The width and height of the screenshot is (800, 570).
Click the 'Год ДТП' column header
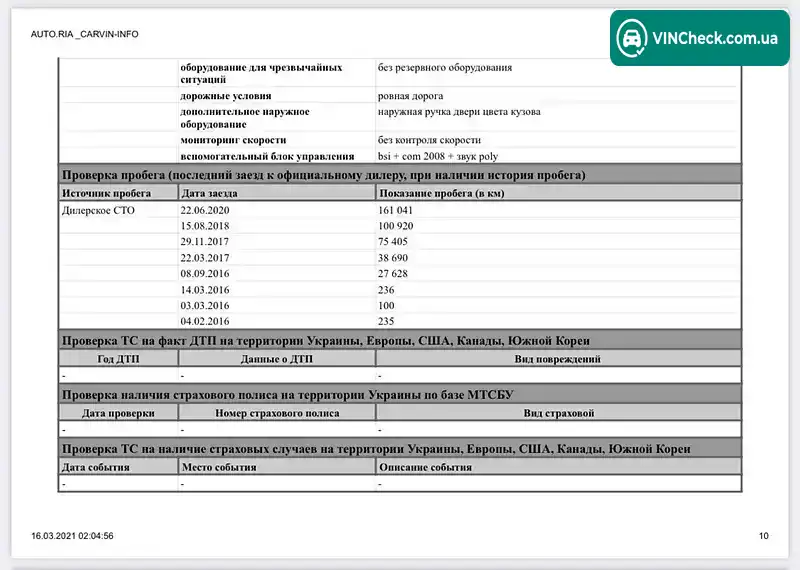(118, 359)
